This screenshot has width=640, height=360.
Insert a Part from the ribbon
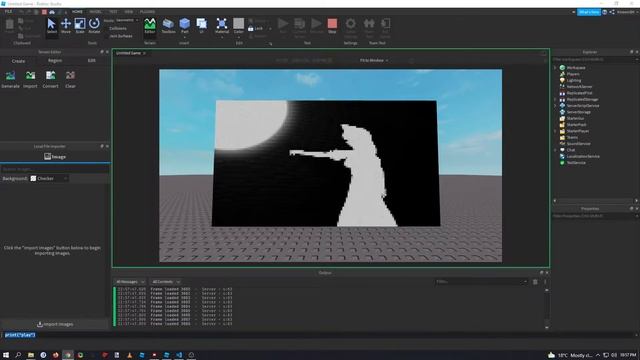click(x=184, y=26)
